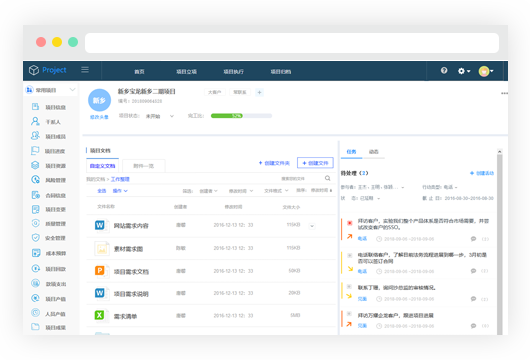Screen dimensions: 530x360
Task: Open the 项目信息 sidebar icon
Action: (35, 107)
